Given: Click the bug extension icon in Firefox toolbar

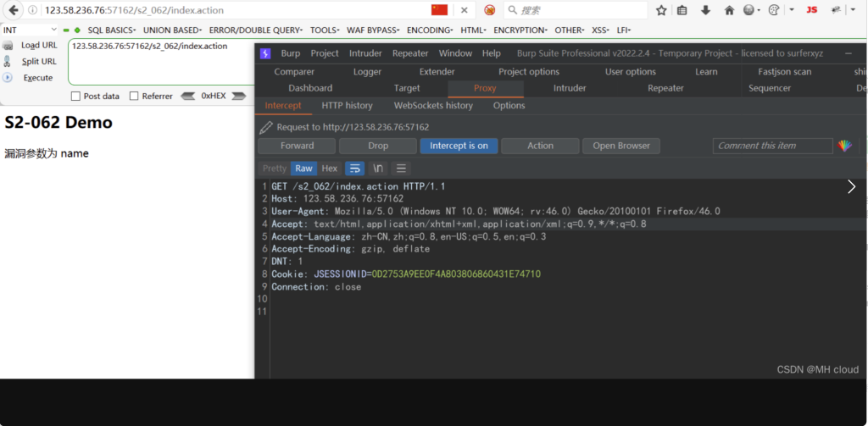Looking at the screenshot, I should coord(837,10).
